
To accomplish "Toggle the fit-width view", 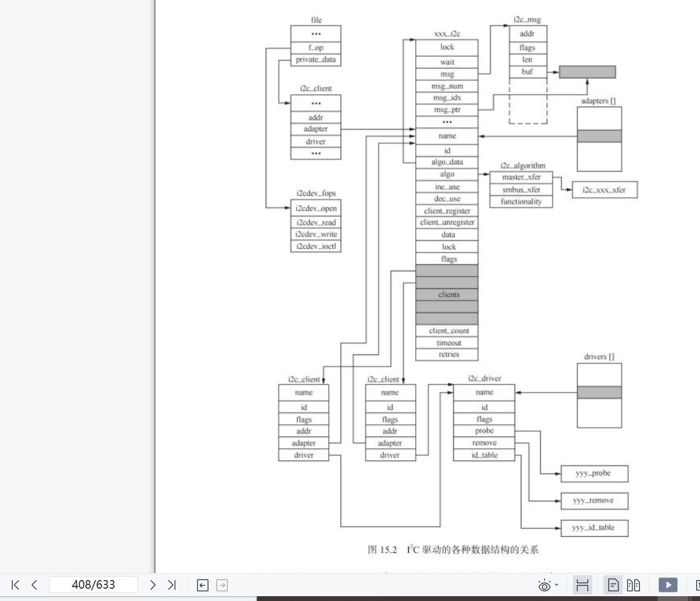I will point(582,585).
